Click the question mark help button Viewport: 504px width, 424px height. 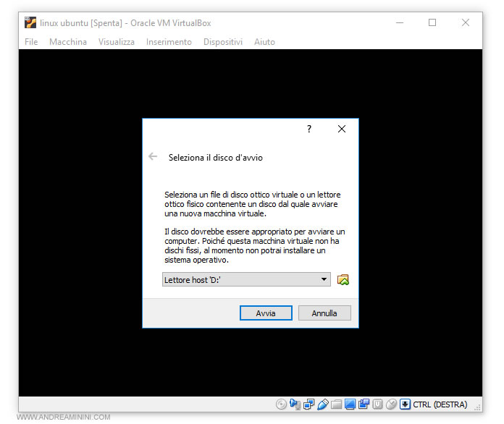[x=309, y=129]
